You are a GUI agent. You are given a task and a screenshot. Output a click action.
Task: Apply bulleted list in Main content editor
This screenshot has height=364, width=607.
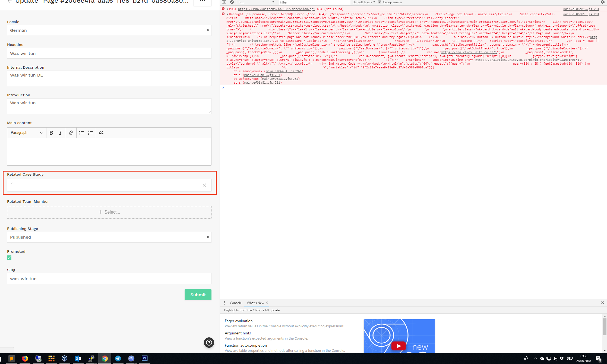81,133
